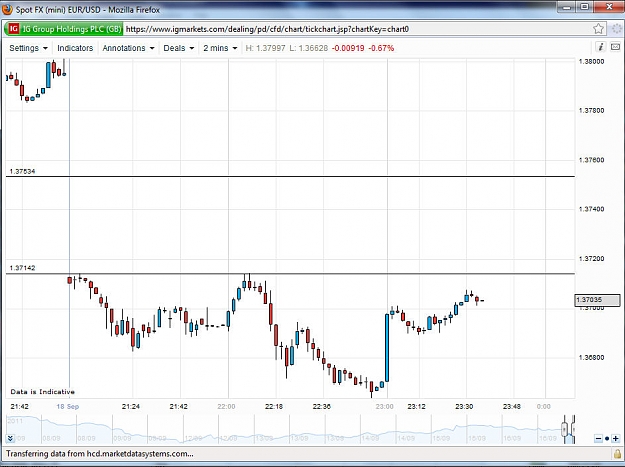Collapse the overview panel with double-chevron icon
This screenshot has width=625, height=467.
click(x=10, y=439)
